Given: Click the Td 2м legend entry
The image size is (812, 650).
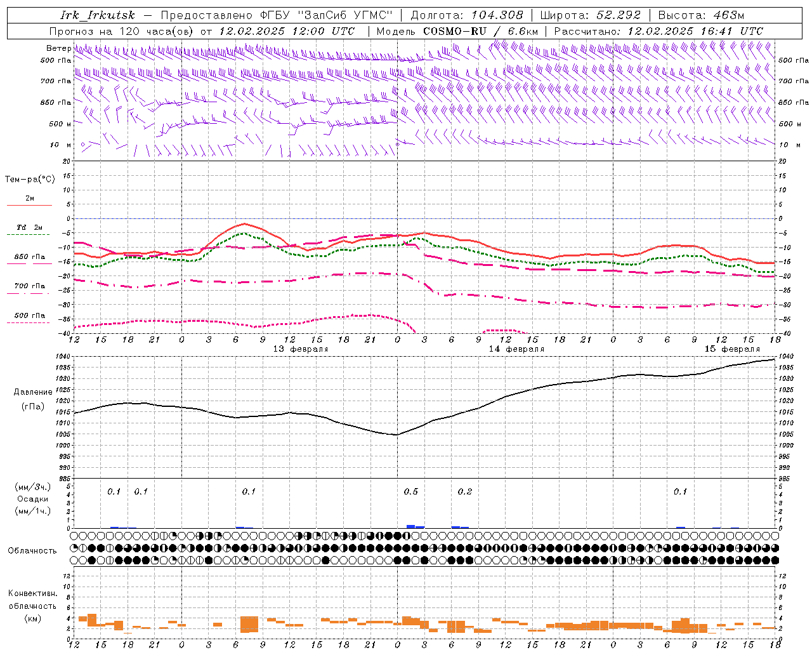Looking at the screenshot, I should [x=29, y=227].
